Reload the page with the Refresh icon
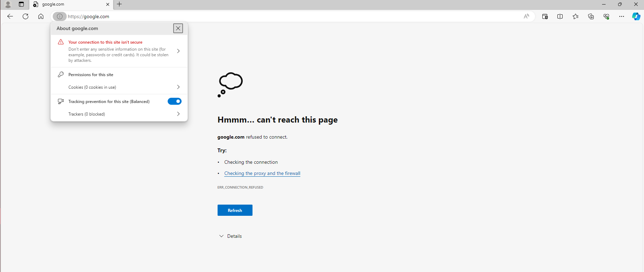The height and width of the screenshot is (272, 644). point(25,16)
